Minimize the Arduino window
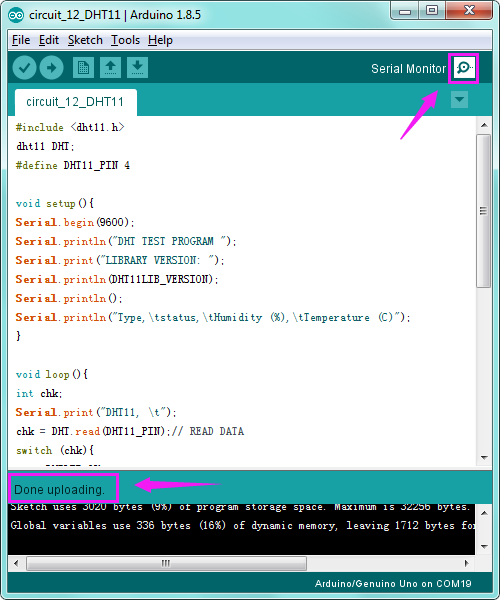500x600 pixels. (x=405, y=11)
